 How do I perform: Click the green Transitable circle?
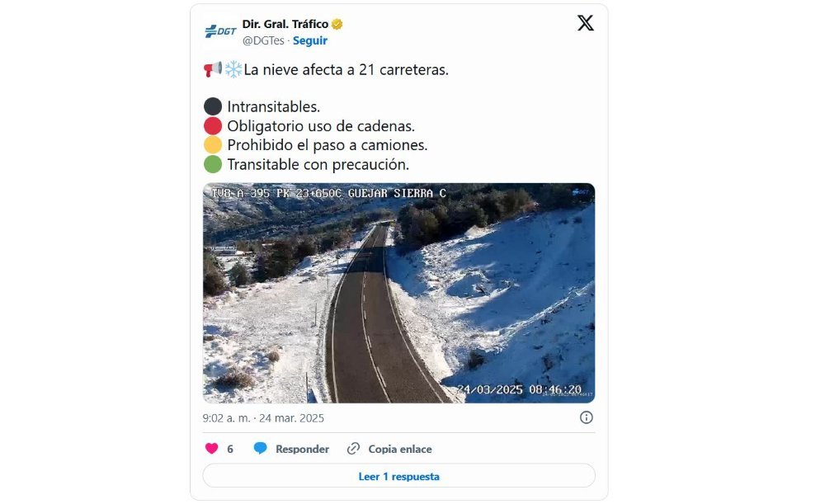[x=213, y=165]
